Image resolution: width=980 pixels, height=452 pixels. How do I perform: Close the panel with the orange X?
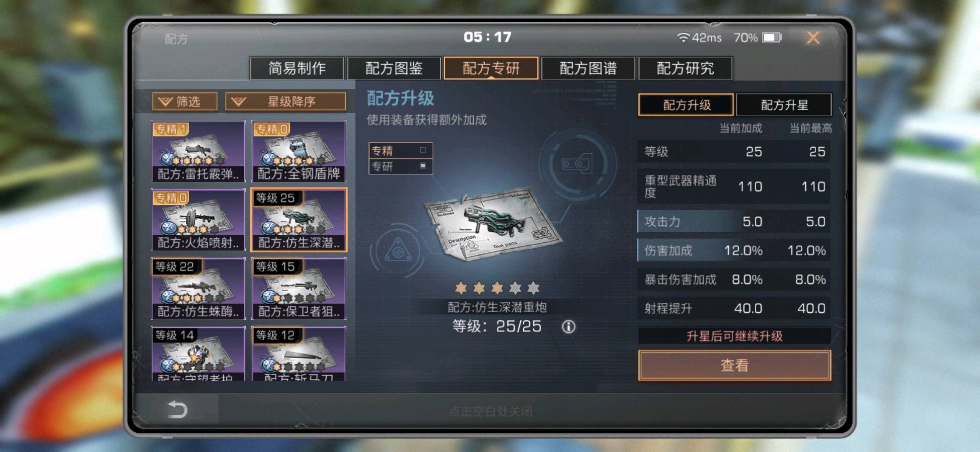click(813, 38)
